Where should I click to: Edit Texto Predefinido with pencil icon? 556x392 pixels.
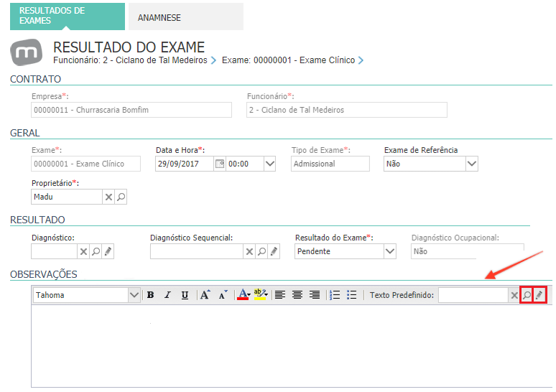click(539, 295)
